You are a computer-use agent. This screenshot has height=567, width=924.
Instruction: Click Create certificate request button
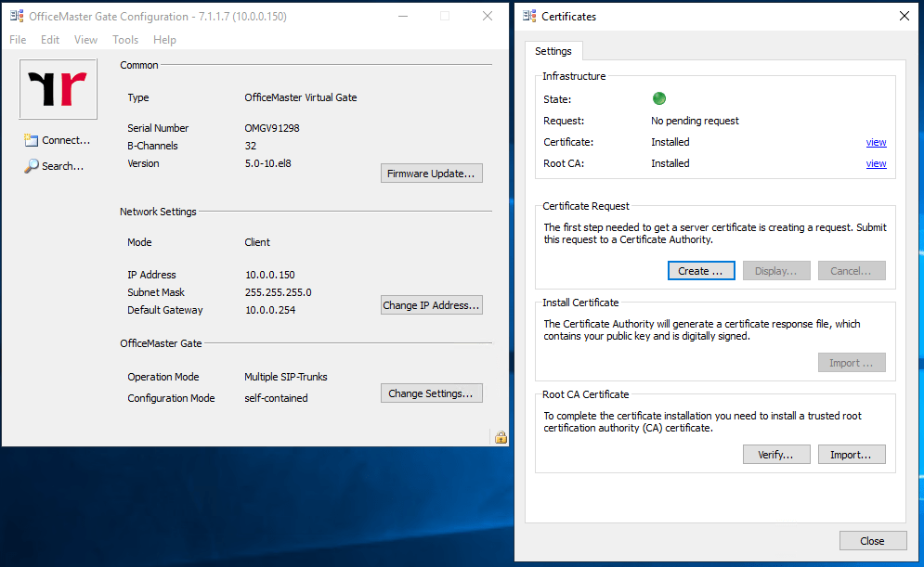pyautogui.click(x=701, y=271)
